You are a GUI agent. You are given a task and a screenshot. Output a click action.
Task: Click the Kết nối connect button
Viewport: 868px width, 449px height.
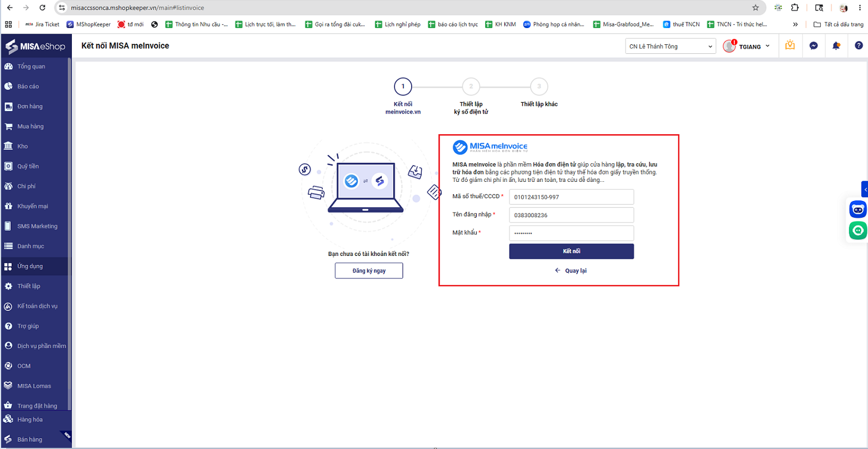(572, 251)
